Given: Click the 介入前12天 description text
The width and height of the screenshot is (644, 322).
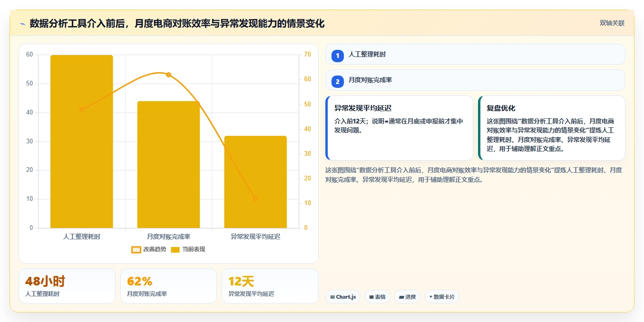Looking at the screenshot, I should (x=399, y=125).
